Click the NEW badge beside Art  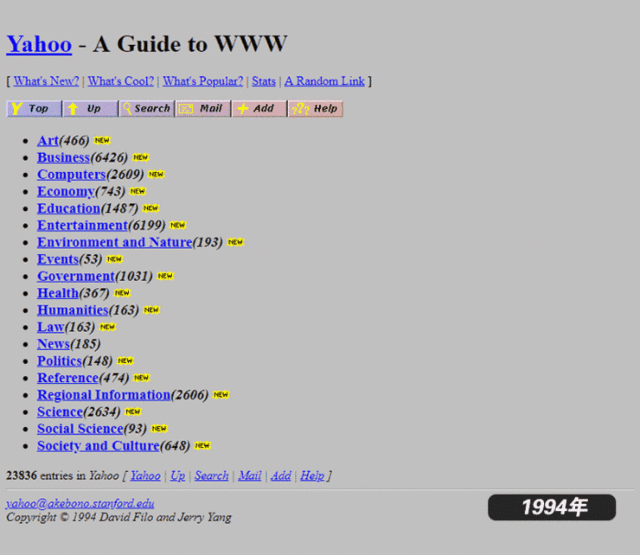click(x=102, y=141)
